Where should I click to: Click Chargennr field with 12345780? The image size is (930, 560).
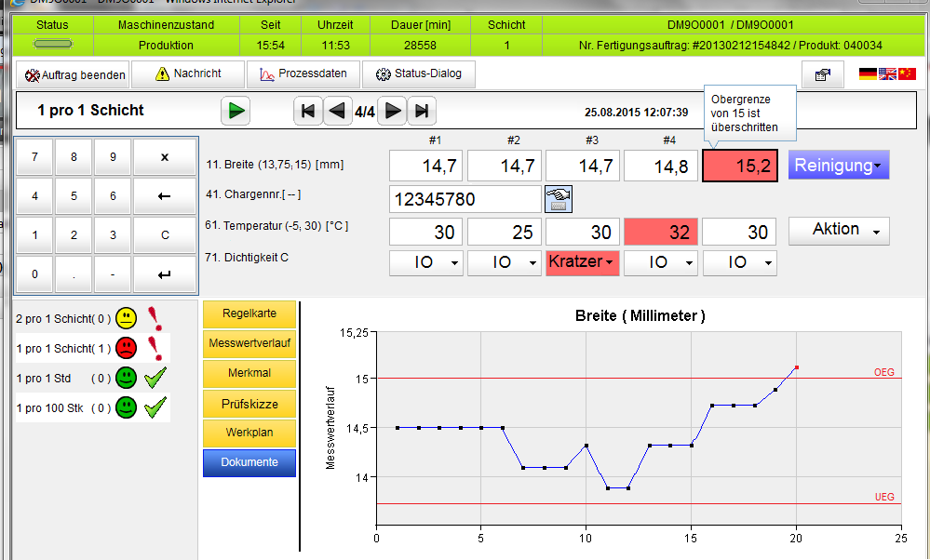tap(465, 199)
